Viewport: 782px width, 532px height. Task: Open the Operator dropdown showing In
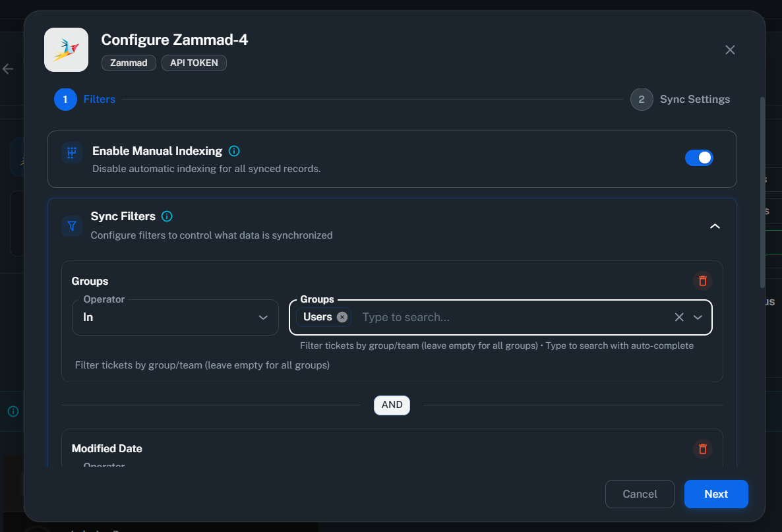pyautogui.click(x=175, y=317)
